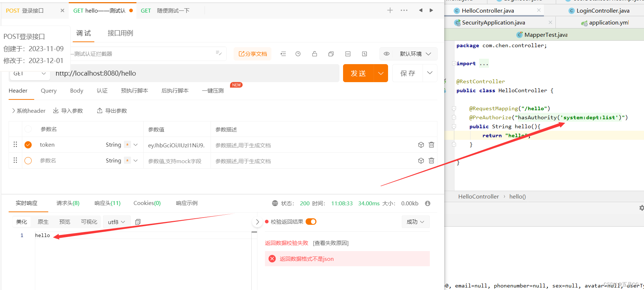Open the indented list icon in the toolbar
This screenshot has width=644, height=290.
click(x=283, y=54)
